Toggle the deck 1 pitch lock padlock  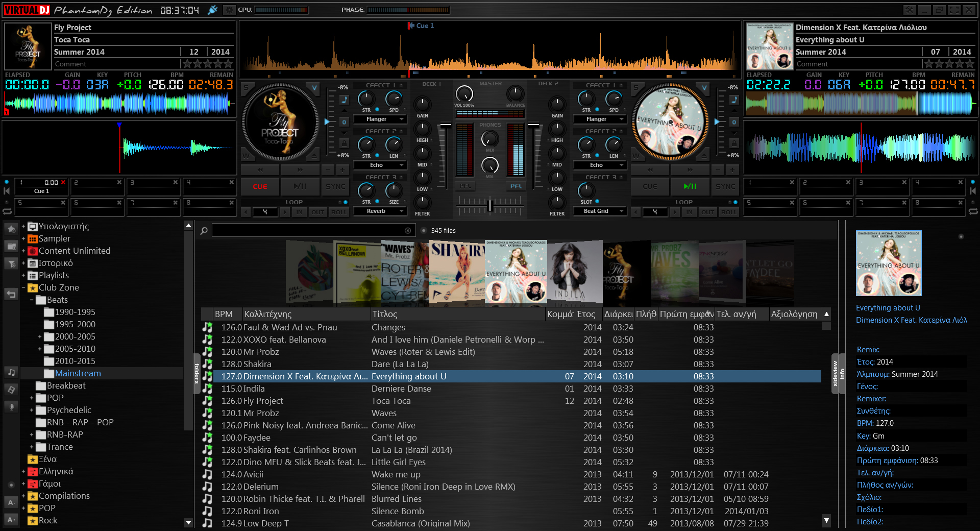(344, 143)
